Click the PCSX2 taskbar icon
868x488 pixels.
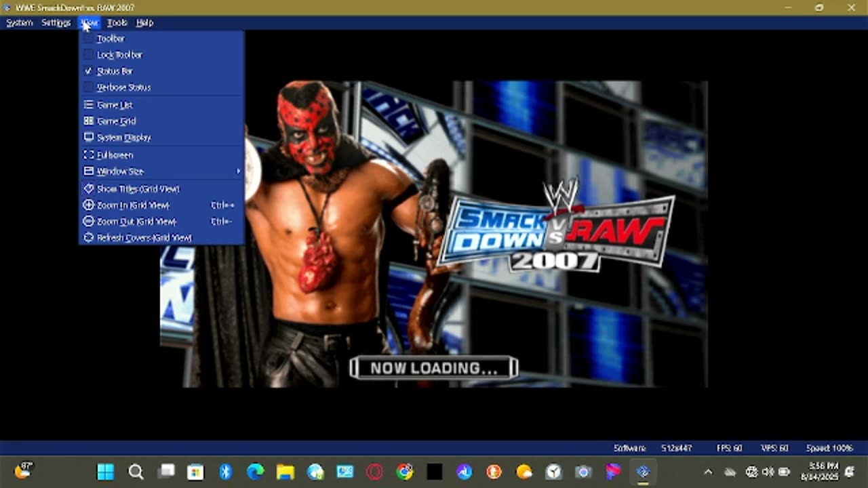[643, 472]
